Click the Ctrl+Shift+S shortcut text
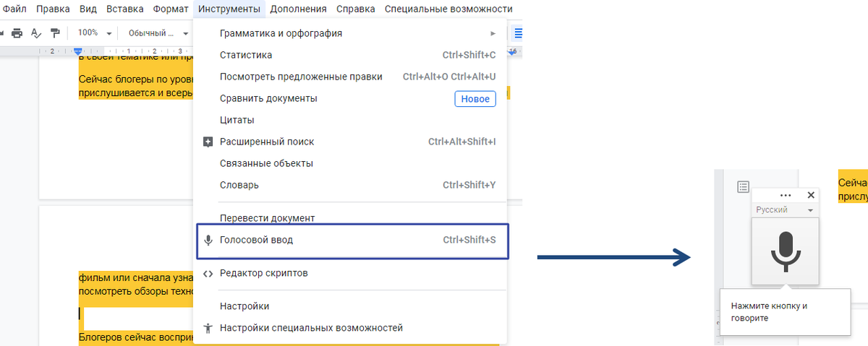 pos(469,240)
